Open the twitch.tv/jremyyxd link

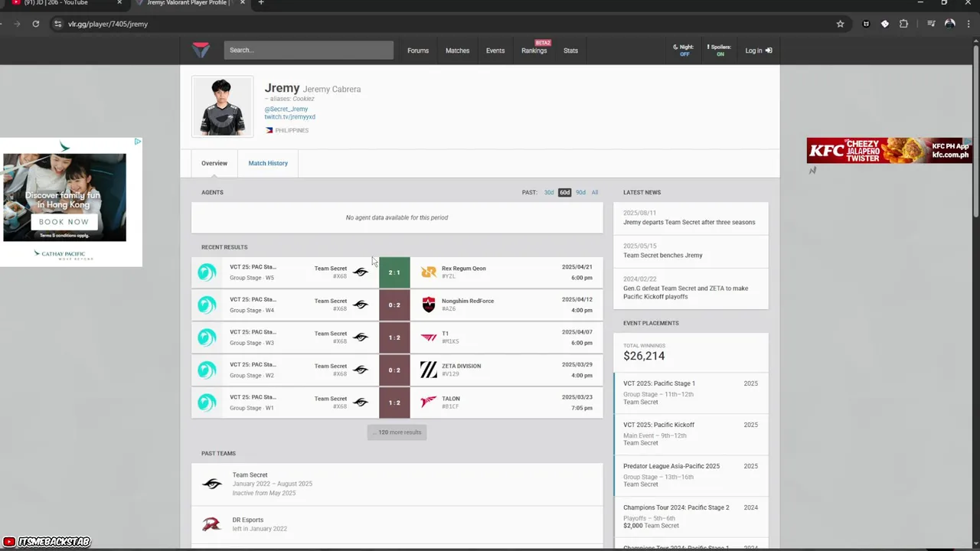click(290, 117)
